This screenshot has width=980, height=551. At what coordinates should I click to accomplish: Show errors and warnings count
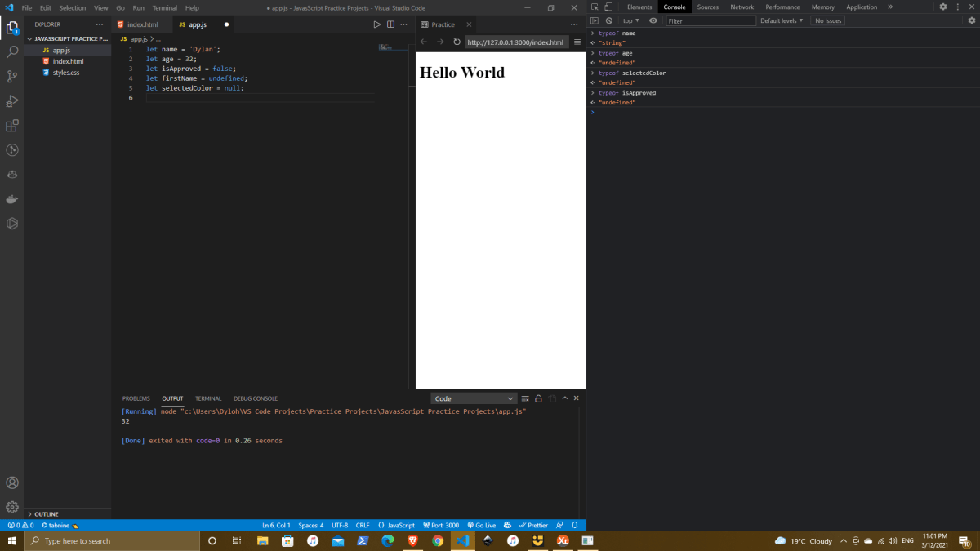point(20,525)
